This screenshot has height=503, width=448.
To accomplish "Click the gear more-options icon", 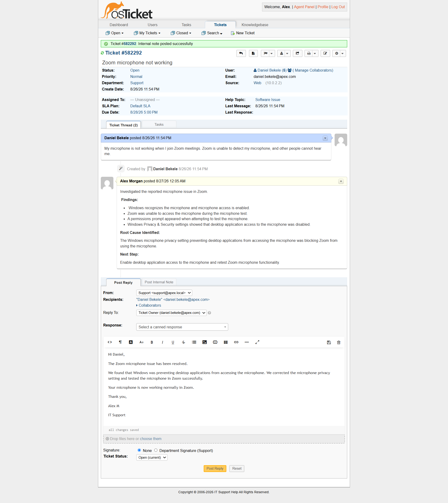I will pos(336,53).
